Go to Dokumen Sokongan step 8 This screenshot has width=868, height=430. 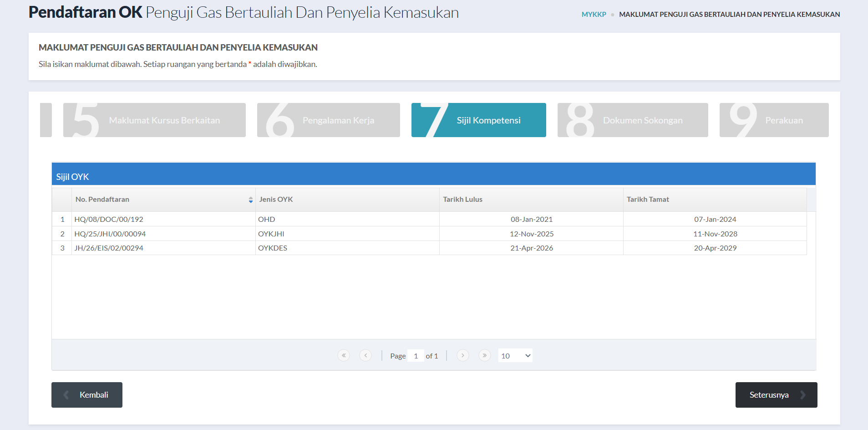[x=632, y=120]
